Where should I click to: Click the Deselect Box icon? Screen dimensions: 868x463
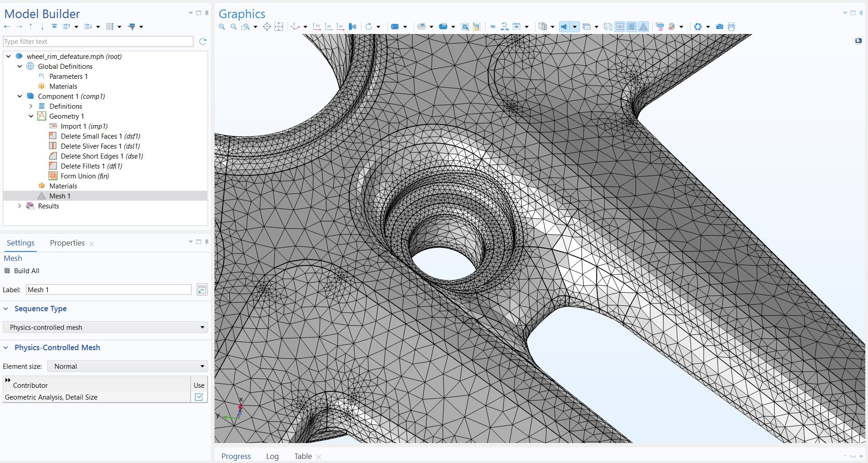tap(477, 27)
